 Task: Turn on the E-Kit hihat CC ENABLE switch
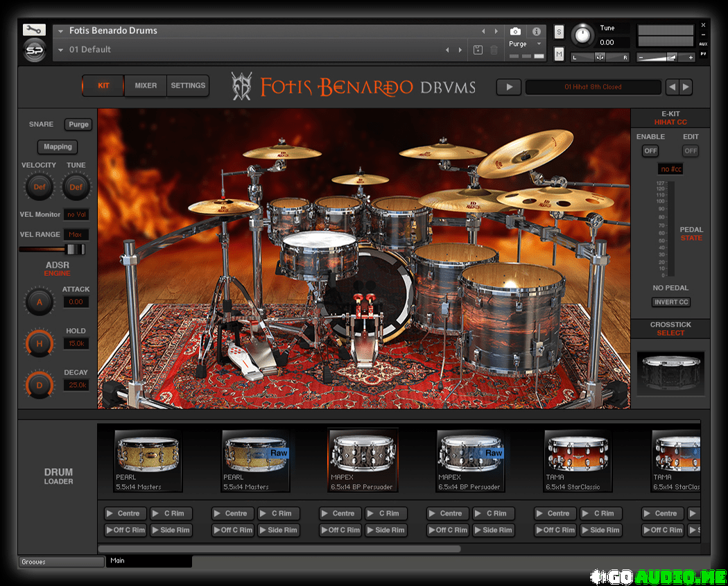[x=650, y=150]
